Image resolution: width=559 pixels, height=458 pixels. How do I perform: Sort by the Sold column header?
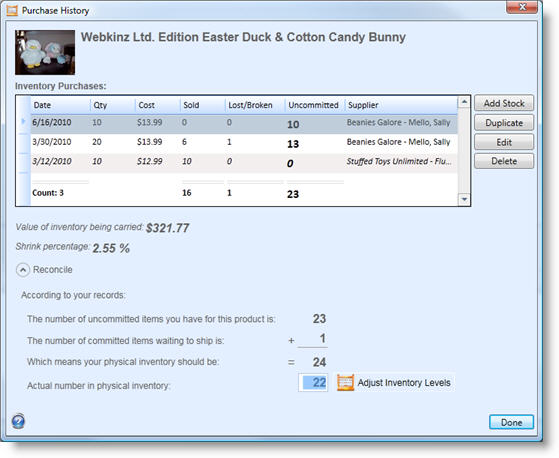(x=202, y=105)
